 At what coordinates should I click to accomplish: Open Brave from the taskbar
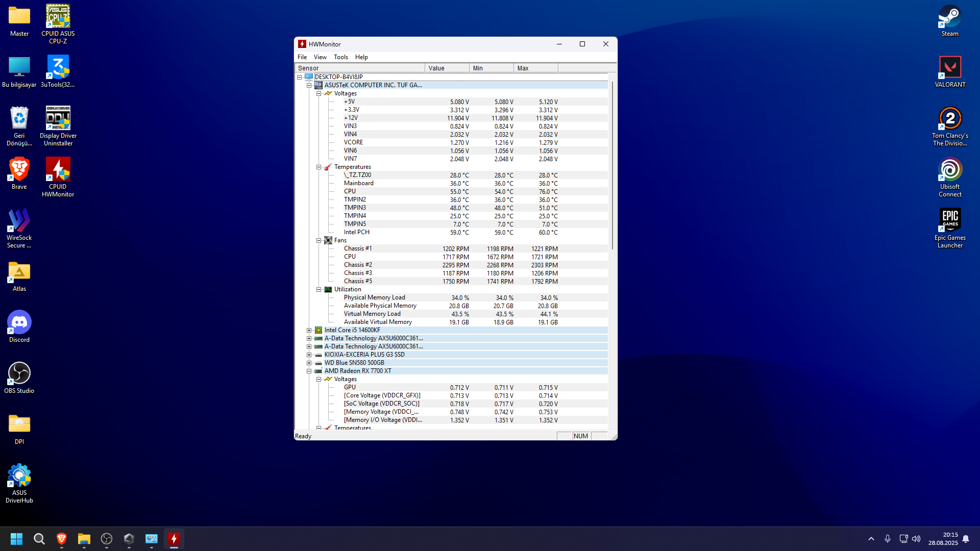tap(62, 539)
